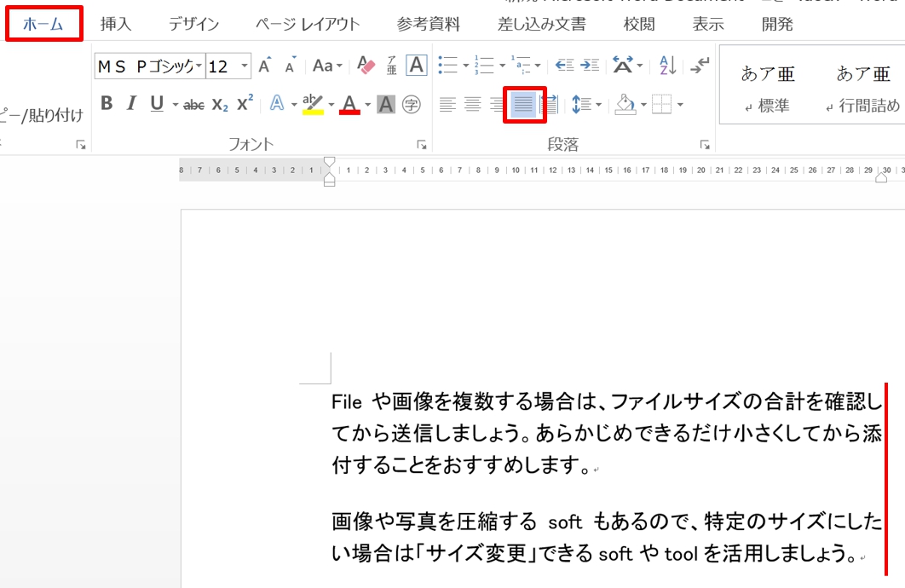Apply enclosed character (circled 字)

(x=412, y=105)
